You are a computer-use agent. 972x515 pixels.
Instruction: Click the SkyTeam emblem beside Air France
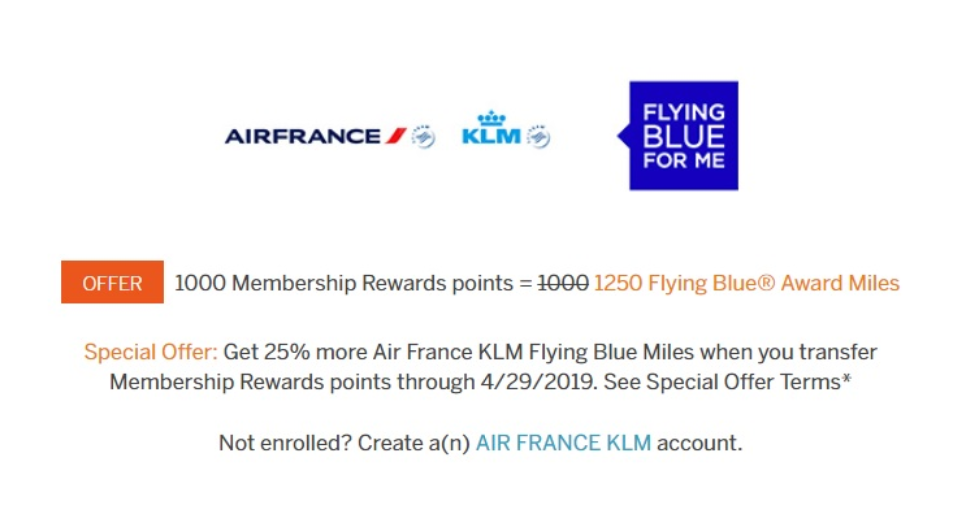point(424,136)
